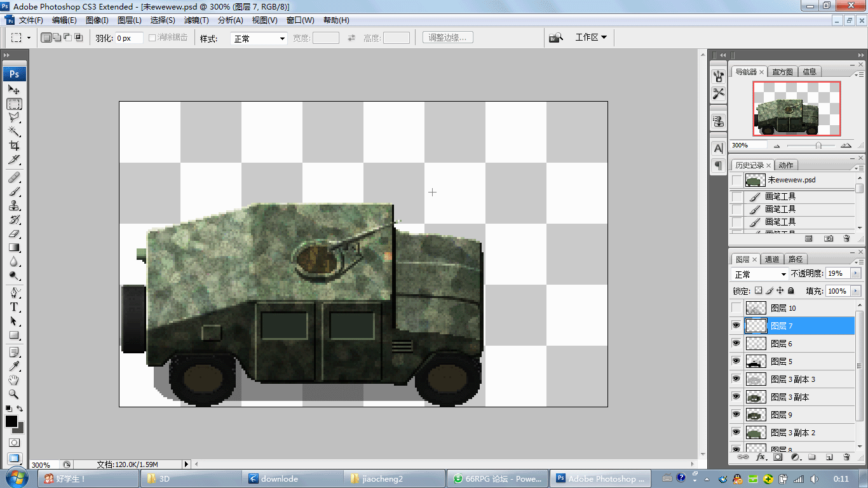Screen dimensions: 868x488
Task: Select the Eraser tool
Action: coord(14,233)
